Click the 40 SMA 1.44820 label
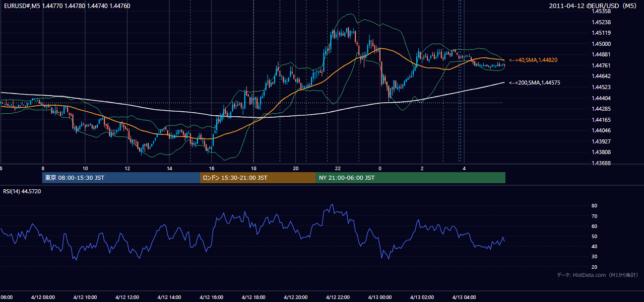Viewport: 644px width, 302px height. (533, 60)
